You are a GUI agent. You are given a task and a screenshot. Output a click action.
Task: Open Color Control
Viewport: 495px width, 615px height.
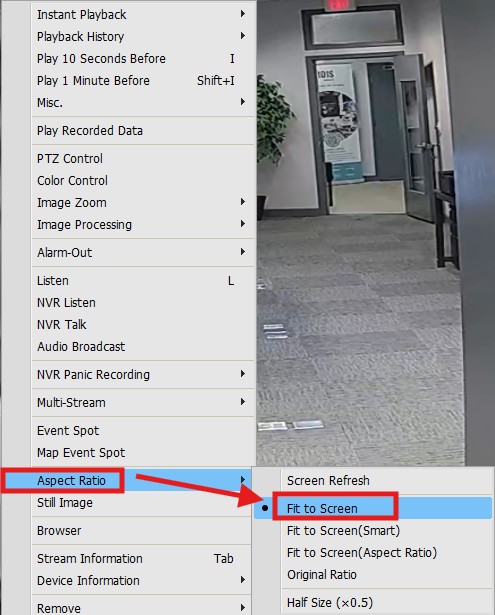tap(143, 180)
